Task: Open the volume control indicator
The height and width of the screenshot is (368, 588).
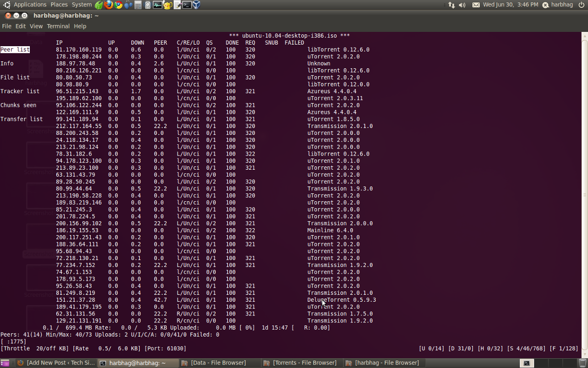Action: click(x=462, y=5)
